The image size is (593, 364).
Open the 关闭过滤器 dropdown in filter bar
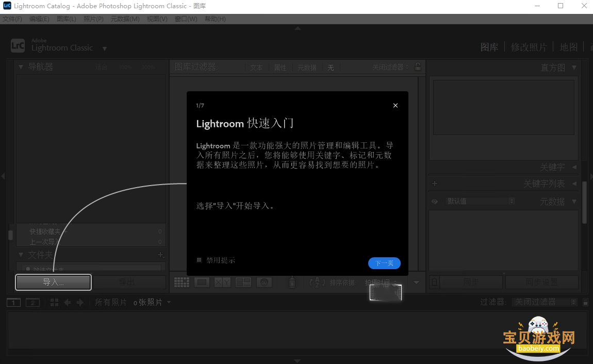tap(390, 67)
